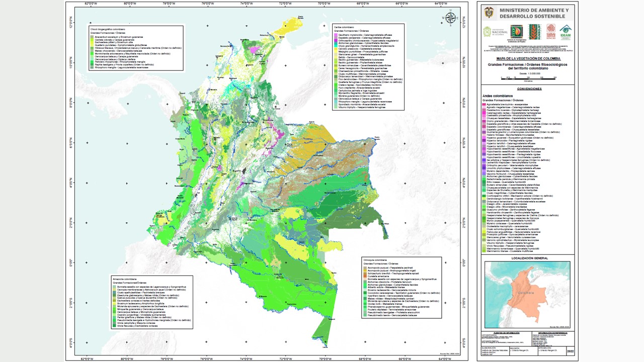The width and height of the screenshot is (644, 362).
Task: Click the 12°0'0"N latitude label at left
Action: click(71, 23)
